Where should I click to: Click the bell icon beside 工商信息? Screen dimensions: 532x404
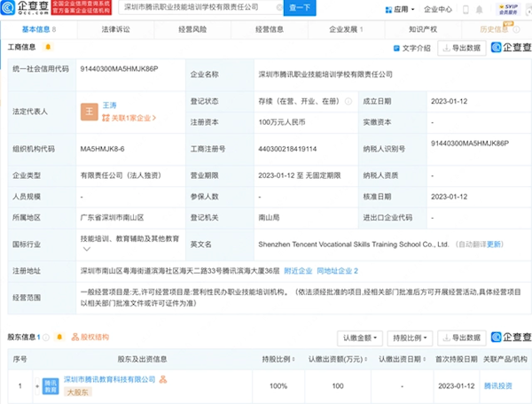pyautogui.click(x=48, y=47)
